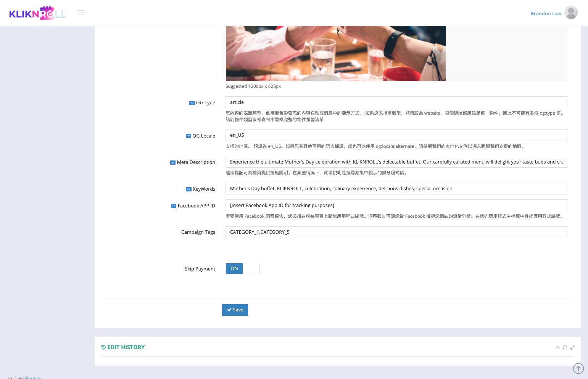The width and height of the screenshot is (588, 379).
Task: Click into the Meta Description field
Action: [x=396, y=162]
